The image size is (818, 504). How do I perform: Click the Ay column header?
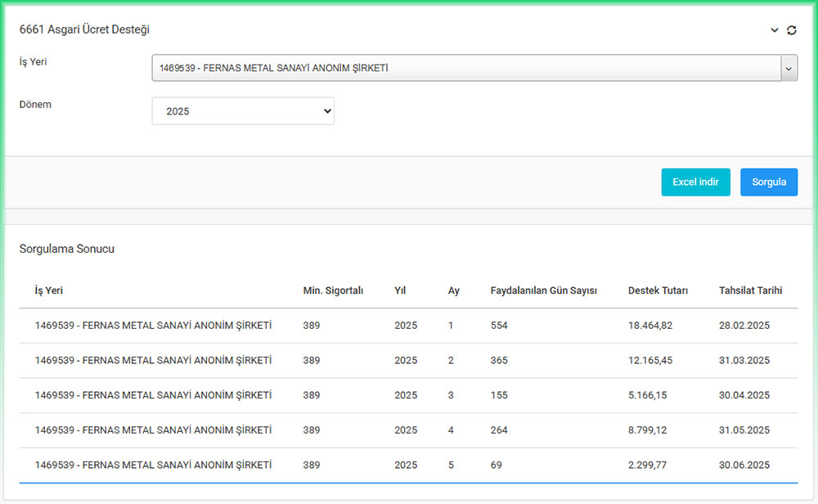pyautogui.click(x=454, y=291)
